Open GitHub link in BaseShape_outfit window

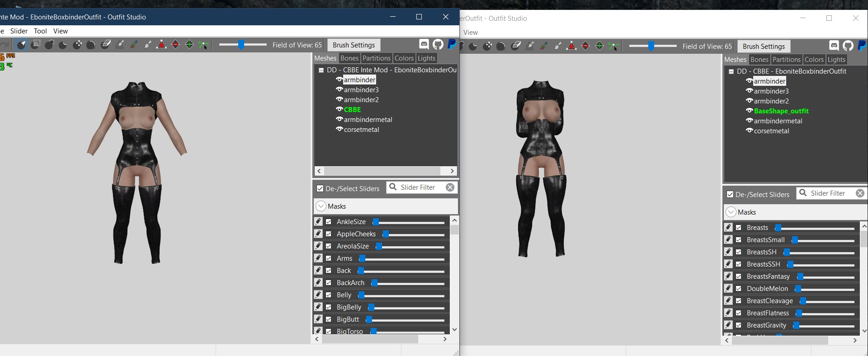click(x=848, y=45)
